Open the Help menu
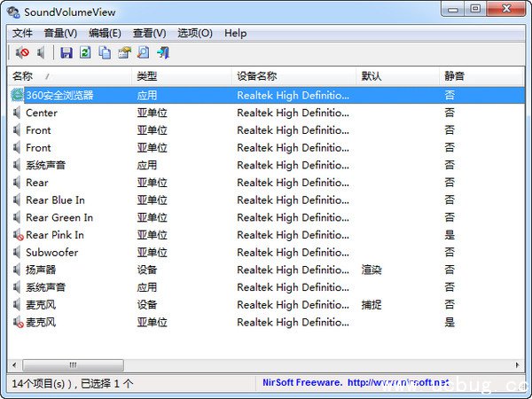The image size is (532, 399). pyautogui.click(x=236, y=33)
